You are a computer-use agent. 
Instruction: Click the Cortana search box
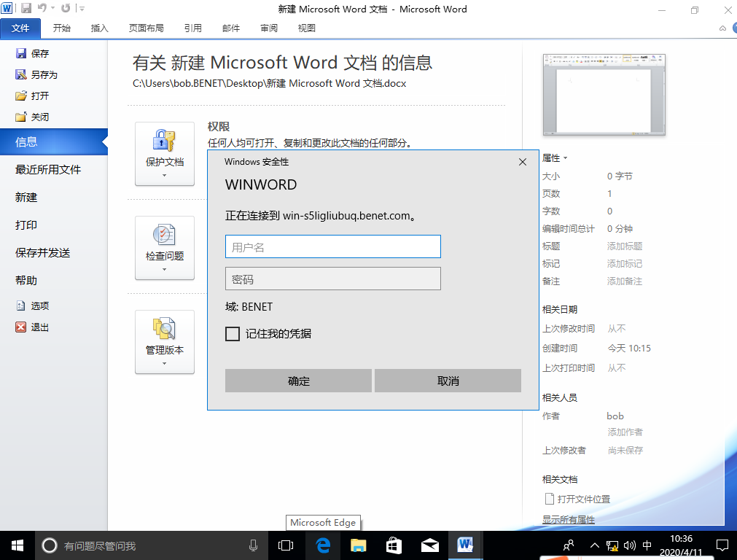[152, 545]
